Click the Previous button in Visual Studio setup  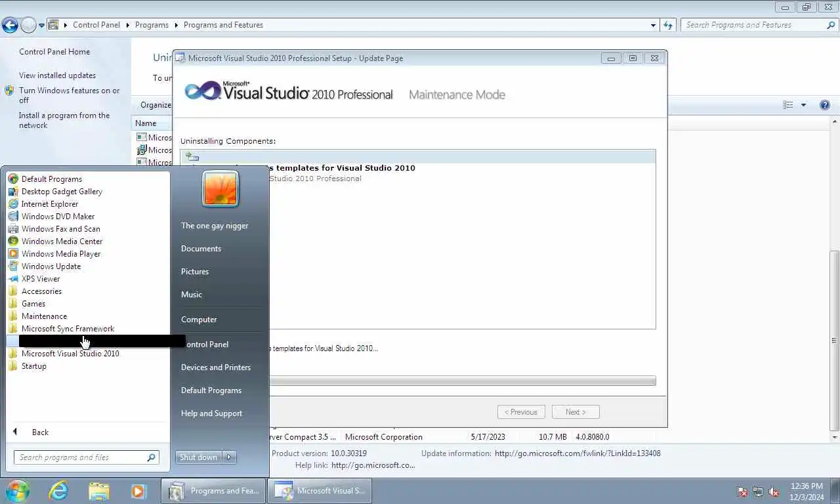click(x=521, y=412)
